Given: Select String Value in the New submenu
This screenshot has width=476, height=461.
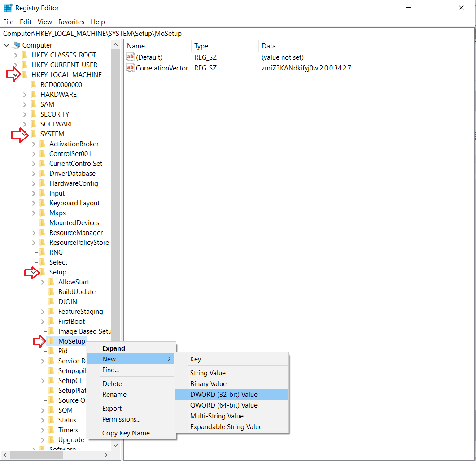Looking at the screenshot, I should [231, 373].
